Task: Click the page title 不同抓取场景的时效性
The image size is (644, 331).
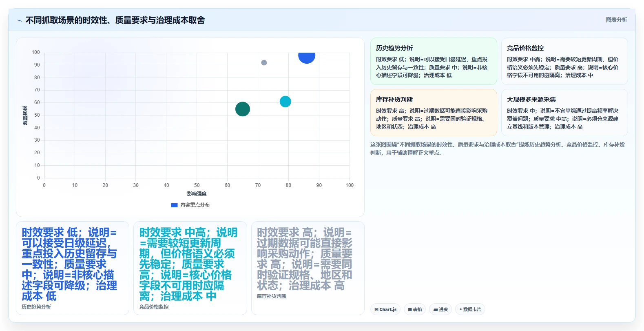Action: click(115, 20)
